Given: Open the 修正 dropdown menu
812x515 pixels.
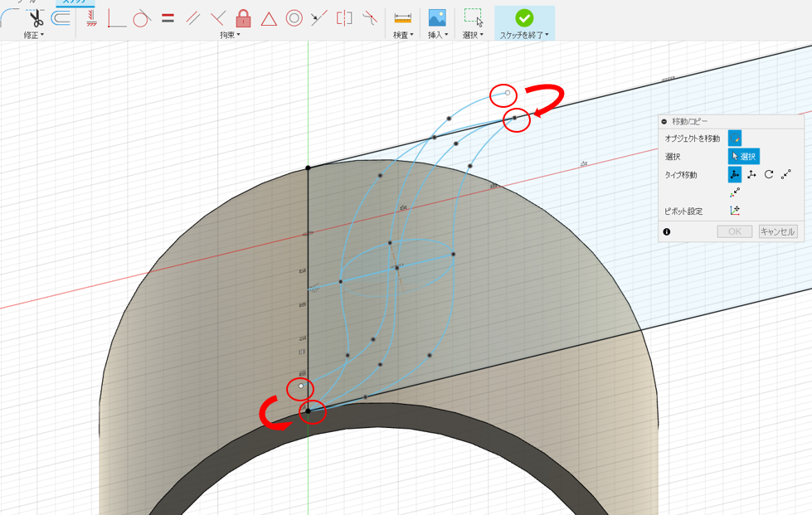Looking at the screenshot, I should coord(34,35).
